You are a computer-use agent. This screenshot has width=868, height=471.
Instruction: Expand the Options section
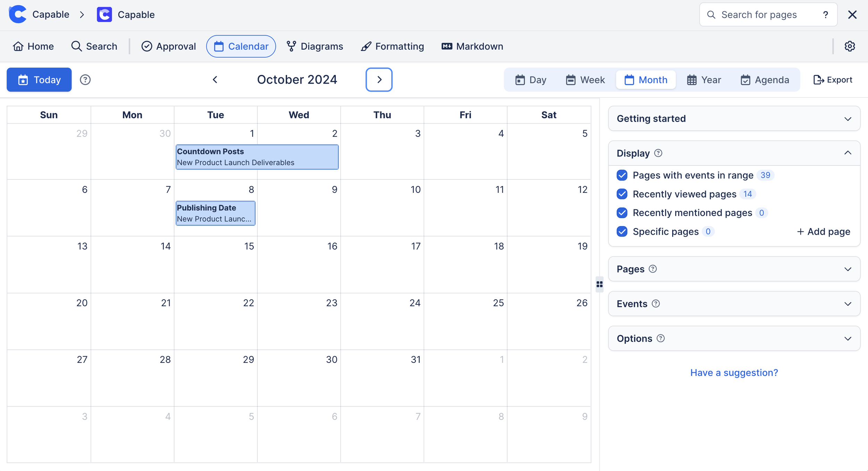tap(734, 338)
